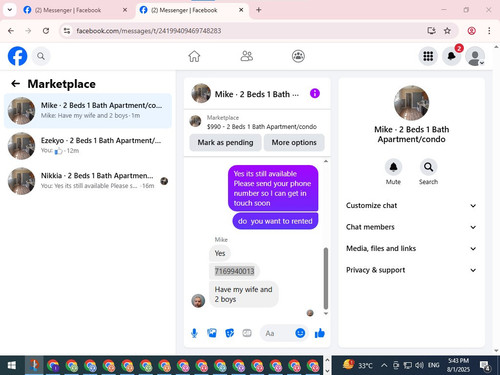Click the Mike chat header name
The width and height of the screenshot is (500, 375).
257,94
